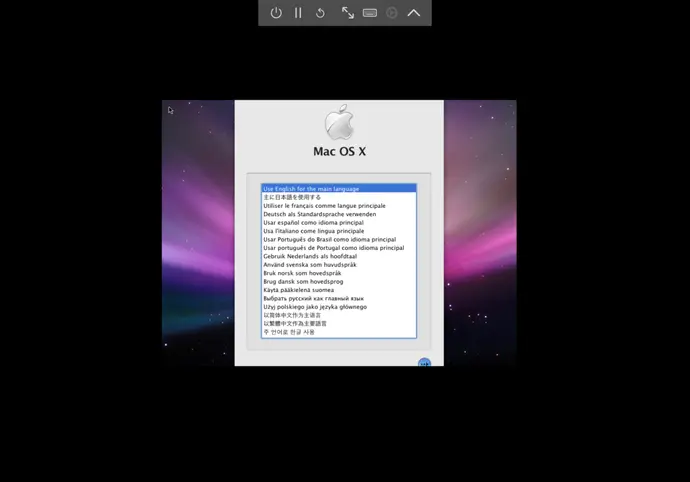Viewport: 690px width, 482px height.
Task: Collapse the toolbar with the up chevron
Action: 414,13
